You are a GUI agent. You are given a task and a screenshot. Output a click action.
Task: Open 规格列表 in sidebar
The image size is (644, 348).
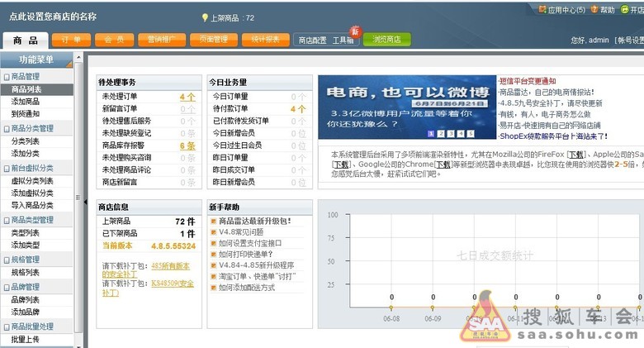26,272
